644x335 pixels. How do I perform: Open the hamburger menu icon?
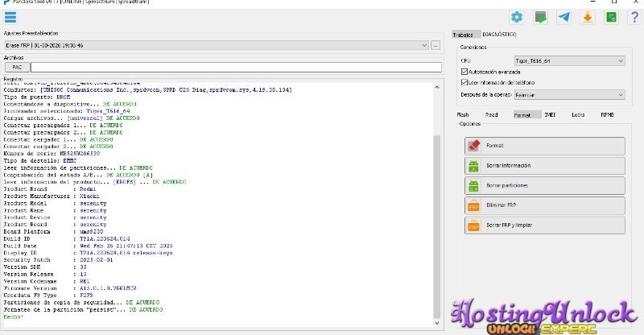click(10, 18)
